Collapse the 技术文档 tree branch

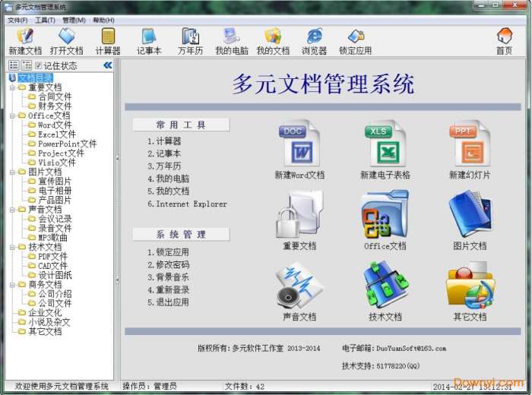coord(13,247)
